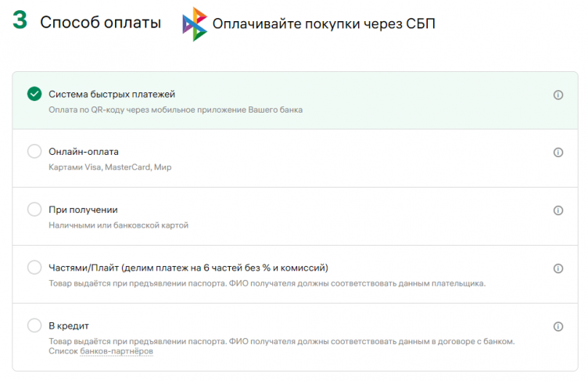
Task: Click Частями/Плайт passport description ending плательщика
Action: tap(267, 283)
